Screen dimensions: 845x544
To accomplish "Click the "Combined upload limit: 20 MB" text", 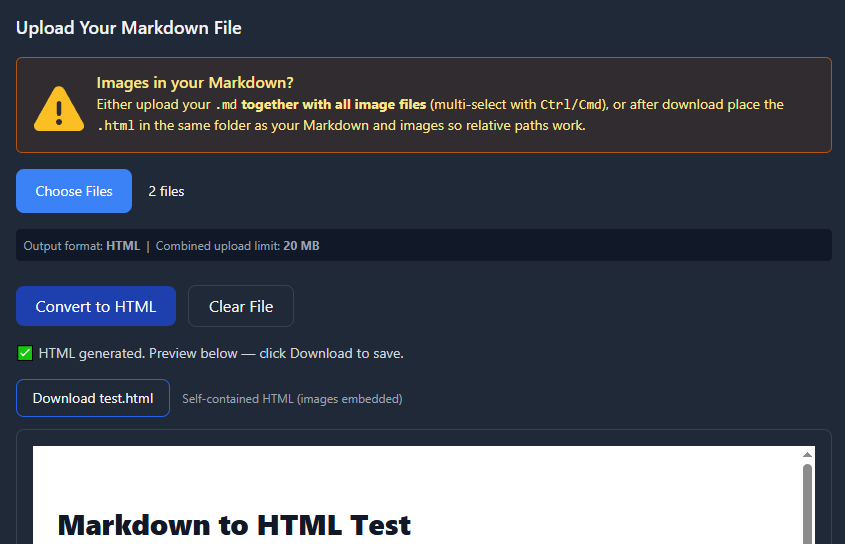I will [238, 246].
